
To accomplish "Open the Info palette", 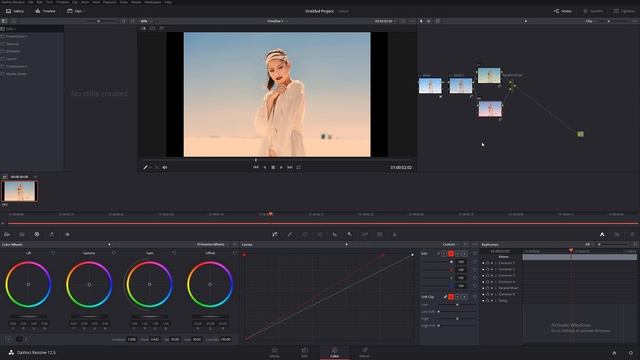I will 632,234.
